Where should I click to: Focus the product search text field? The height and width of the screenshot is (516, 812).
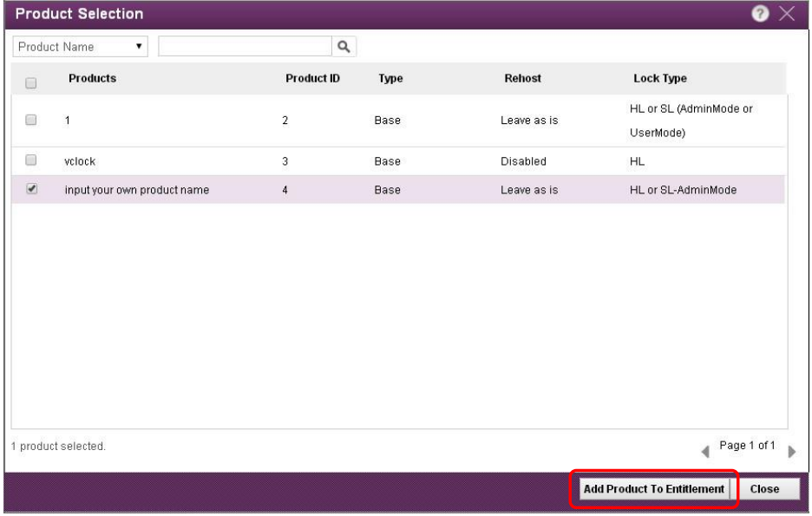click(246, 47)
